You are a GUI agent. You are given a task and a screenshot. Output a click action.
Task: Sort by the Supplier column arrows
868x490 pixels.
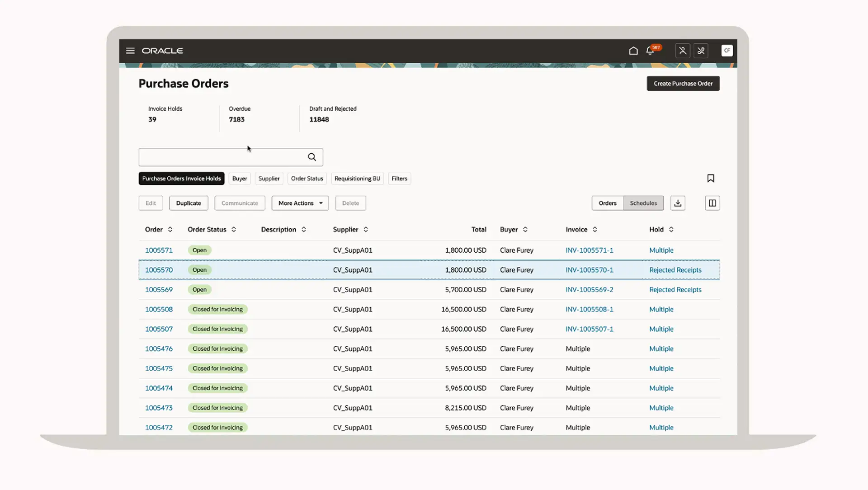click(x=366, y=230)
